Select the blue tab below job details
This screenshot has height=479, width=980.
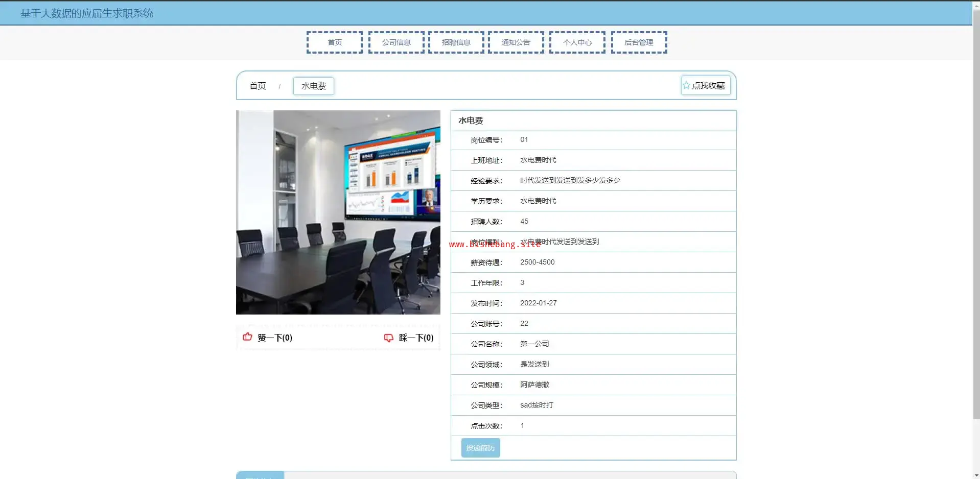click(260, 475)
